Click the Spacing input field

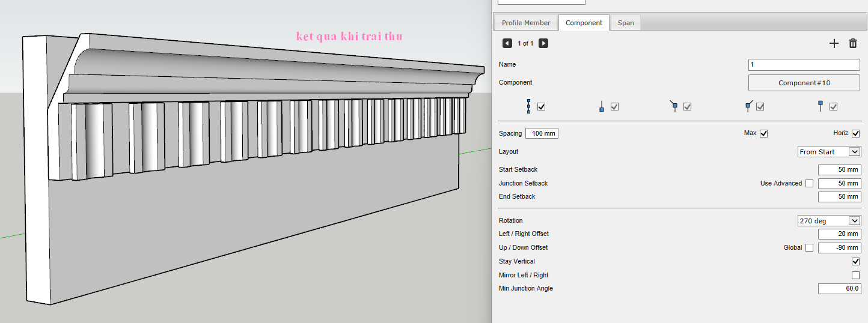(542, 133)
